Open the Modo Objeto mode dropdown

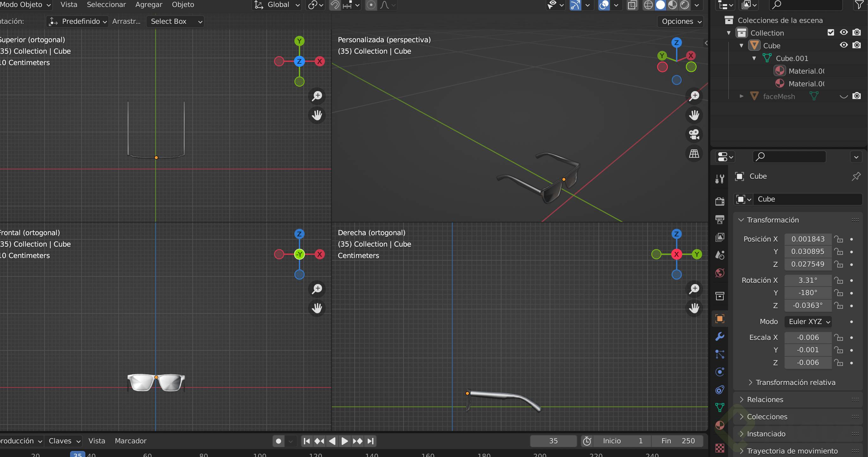point(26,5)
